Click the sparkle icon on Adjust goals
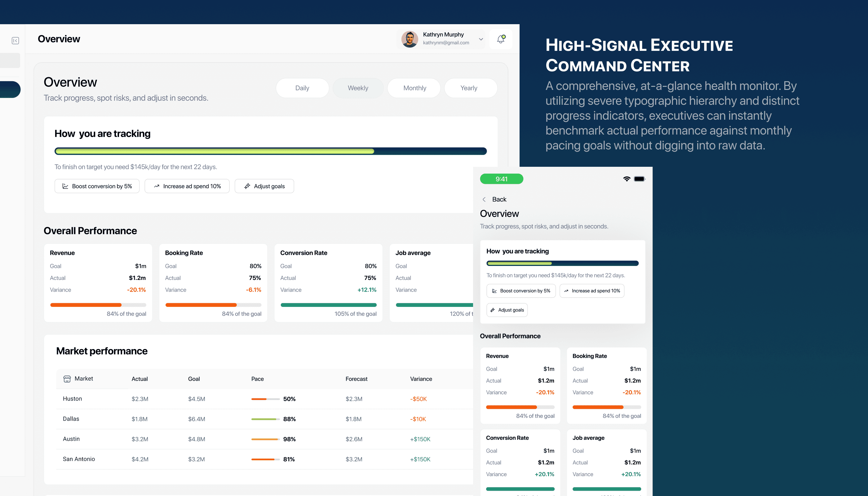Viewport: 868px width, 496px height. 247,186
